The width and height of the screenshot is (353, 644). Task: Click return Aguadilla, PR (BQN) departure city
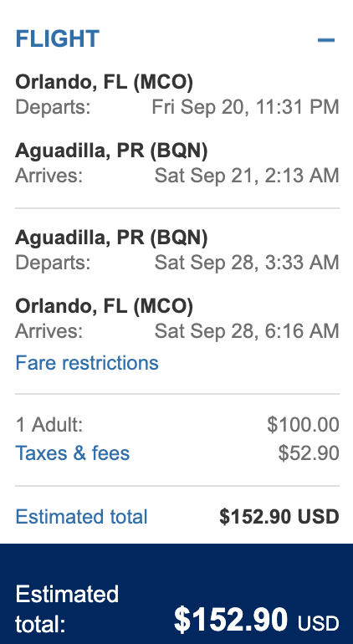[x=111, y=238]
